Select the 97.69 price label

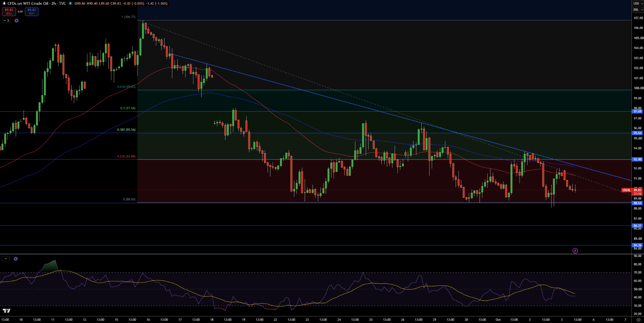pos(637,112)
